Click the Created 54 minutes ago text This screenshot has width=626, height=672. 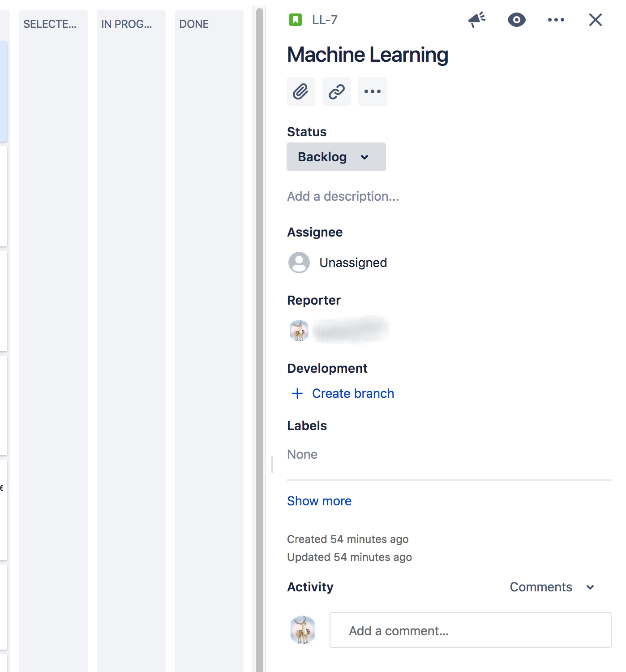pyautogui.click(x=348, y=539)
